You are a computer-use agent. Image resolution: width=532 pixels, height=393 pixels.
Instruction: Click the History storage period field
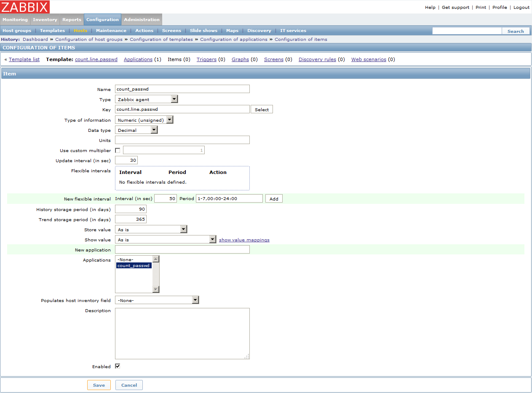pyautogui.click(x=131, y=209)
